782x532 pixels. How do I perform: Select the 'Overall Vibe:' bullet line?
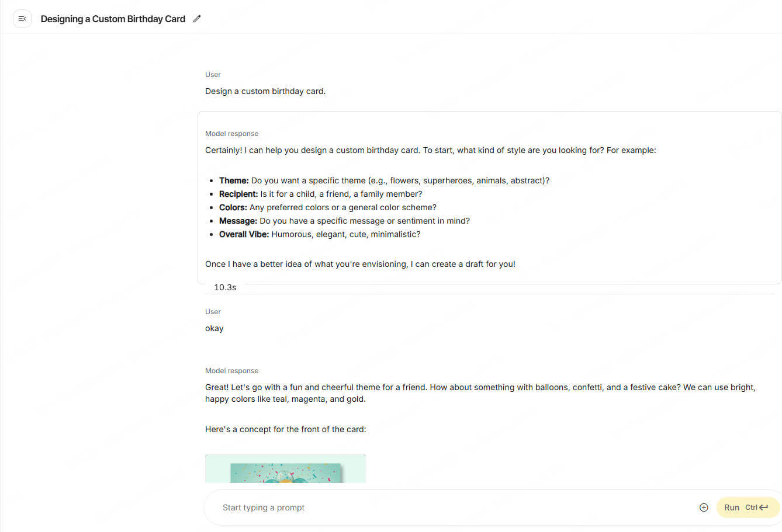click(320, 234)
